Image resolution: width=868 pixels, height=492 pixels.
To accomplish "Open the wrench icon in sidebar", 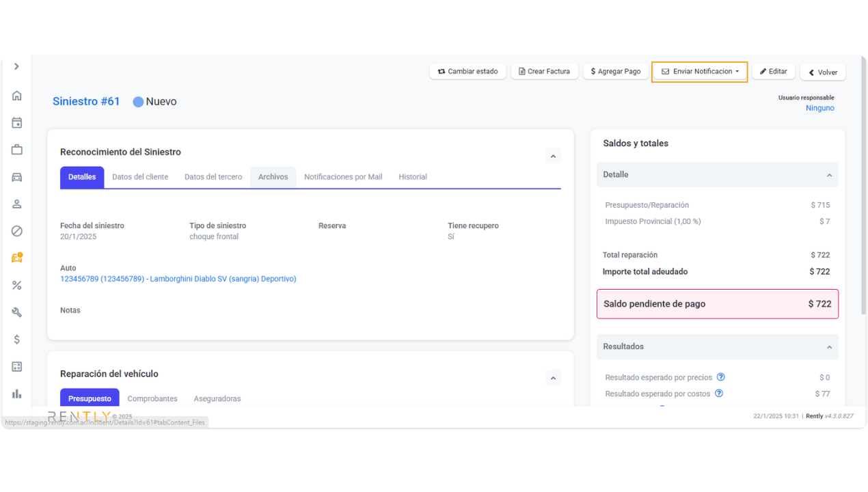I will pyautogui.click(x=17, y=312).
